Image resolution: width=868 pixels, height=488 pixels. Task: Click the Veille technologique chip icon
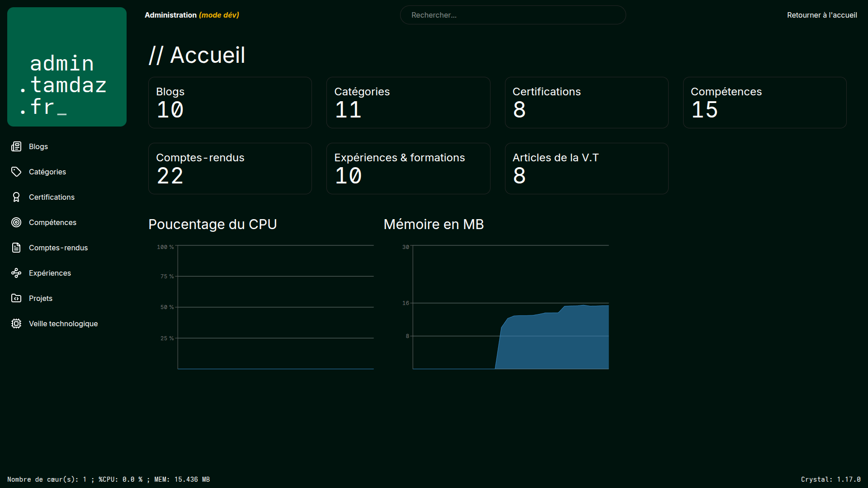[16, 324]
